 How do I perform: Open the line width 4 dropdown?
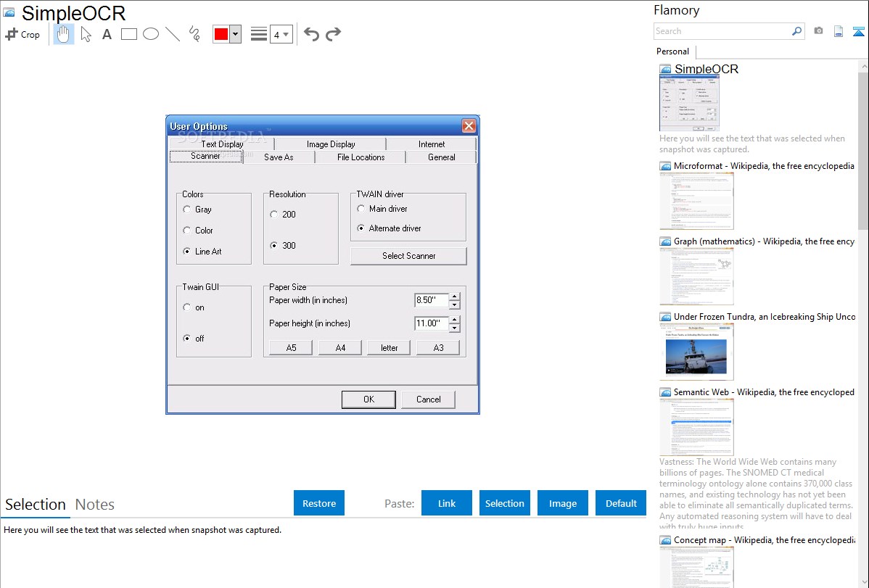tap(281, 34)
